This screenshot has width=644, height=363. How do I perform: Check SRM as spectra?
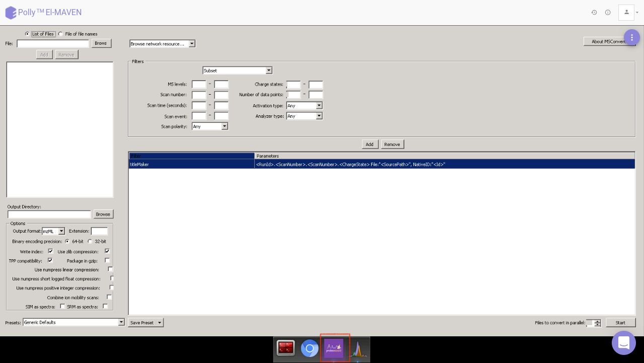point(105,306)
